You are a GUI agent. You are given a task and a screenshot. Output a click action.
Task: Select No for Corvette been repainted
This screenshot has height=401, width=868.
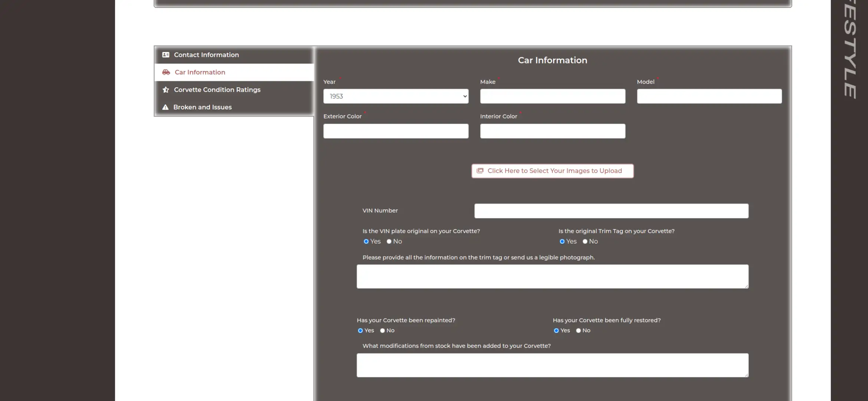382,330
